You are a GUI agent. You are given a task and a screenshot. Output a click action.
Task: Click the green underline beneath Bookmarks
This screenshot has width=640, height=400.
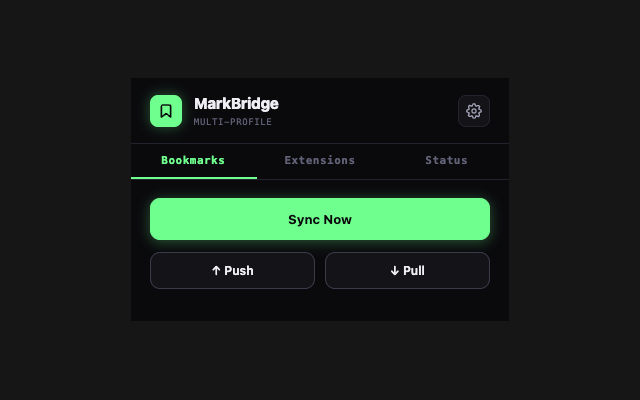click(194, 178)
